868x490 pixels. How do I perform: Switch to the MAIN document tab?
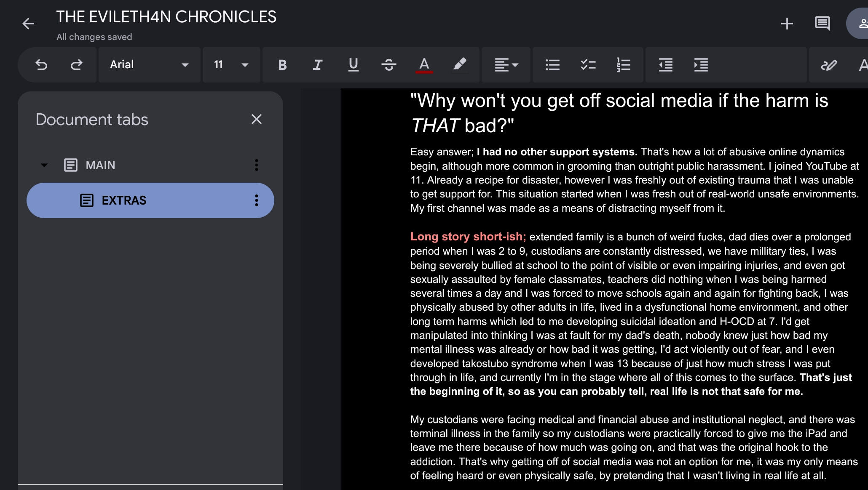click(100, 165)
